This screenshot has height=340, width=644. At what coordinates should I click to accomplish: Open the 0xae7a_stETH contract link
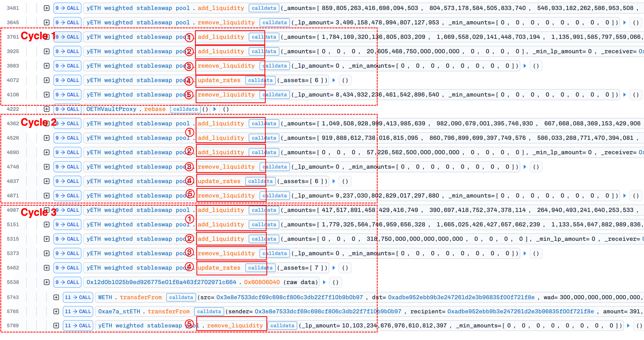click(x=119, y=312)
